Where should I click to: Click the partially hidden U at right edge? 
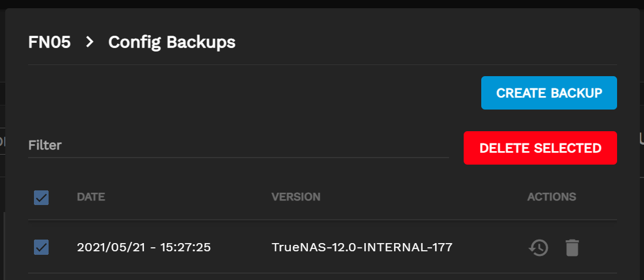(x=641, y=139)
